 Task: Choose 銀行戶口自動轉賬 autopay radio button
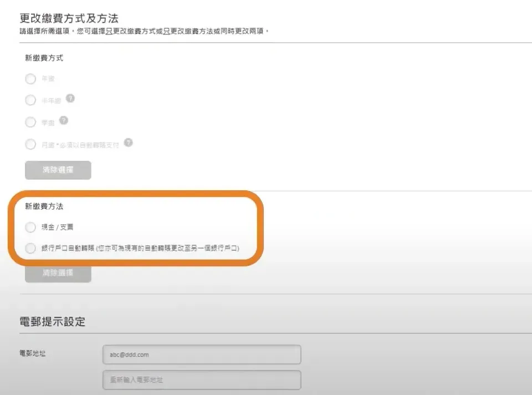click(x=30, y=249)
